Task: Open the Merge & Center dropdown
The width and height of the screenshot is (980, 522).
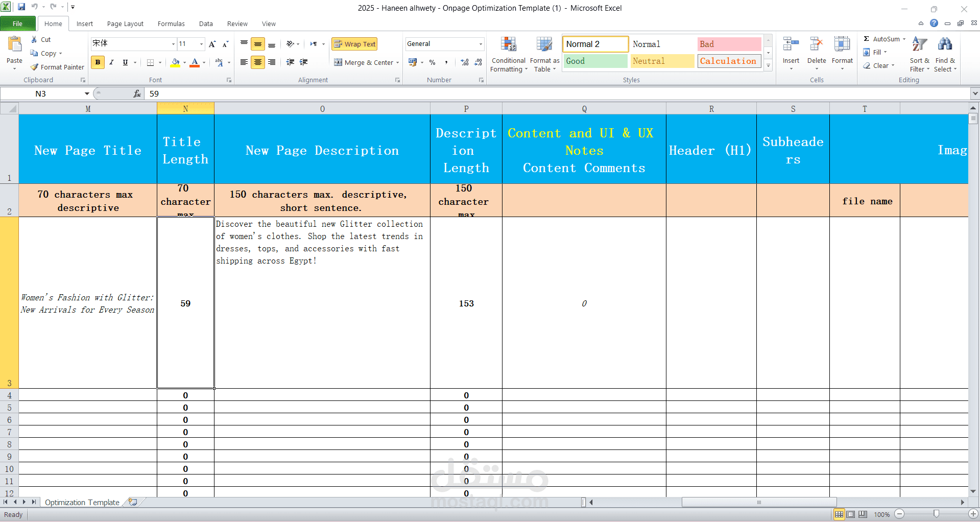Action: 398,62
